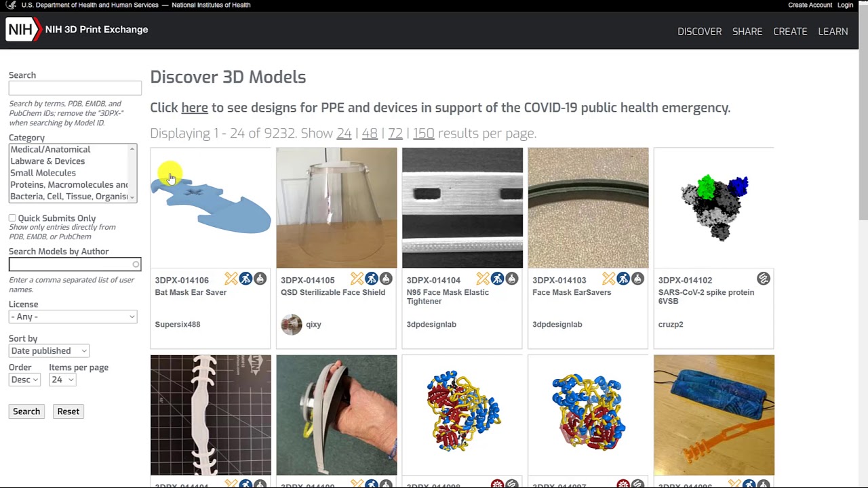Screen dimensions: 868x488
Task: Select Small Molecules category option
Action: coord(43,173)
